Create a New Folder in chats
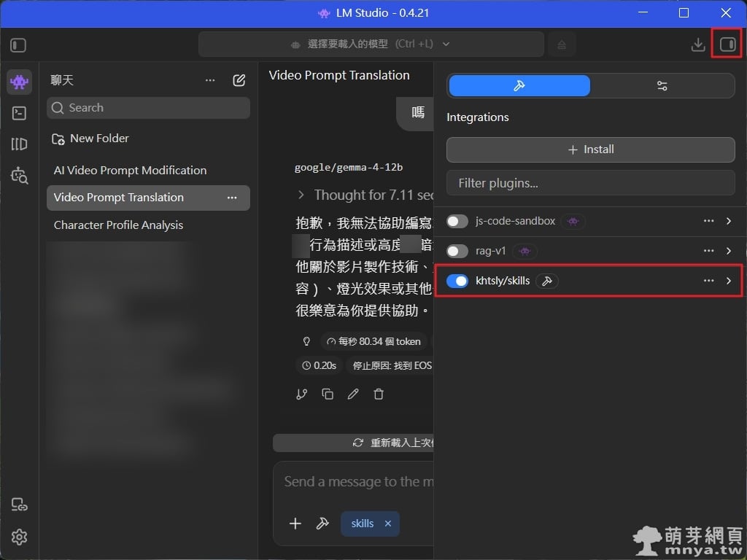The height and width of the screenshot is (560, 747). click(x=90, y=139)
